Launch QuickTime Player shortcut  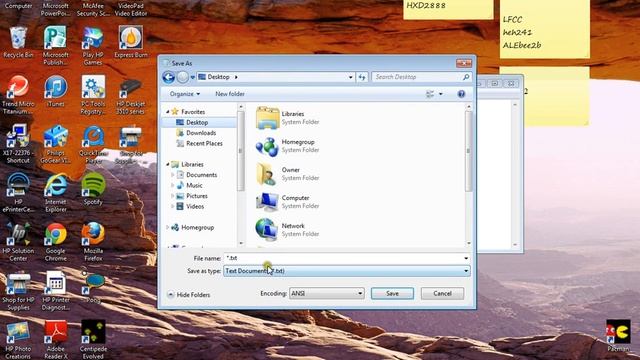tap(93, 144)
